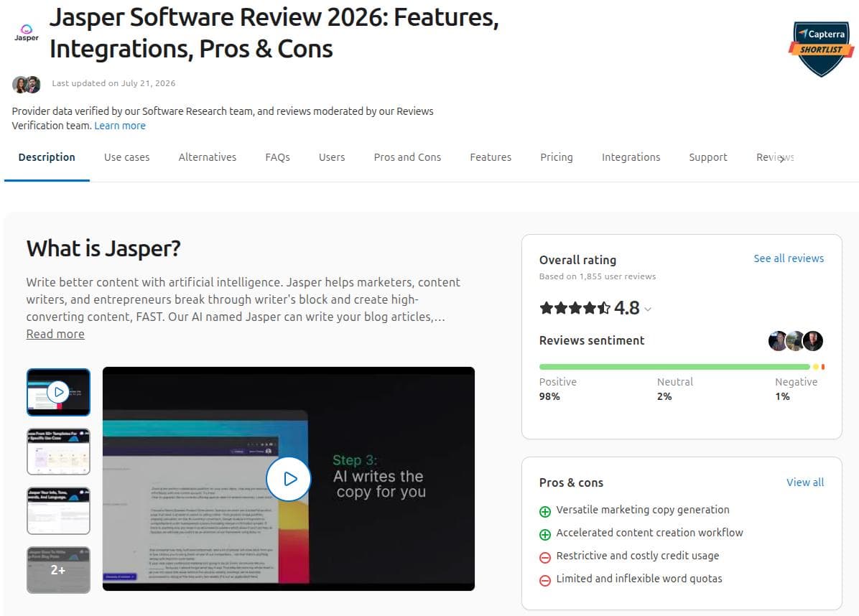Go to the Support tab
Screen dimensions: 859x616
707,157
